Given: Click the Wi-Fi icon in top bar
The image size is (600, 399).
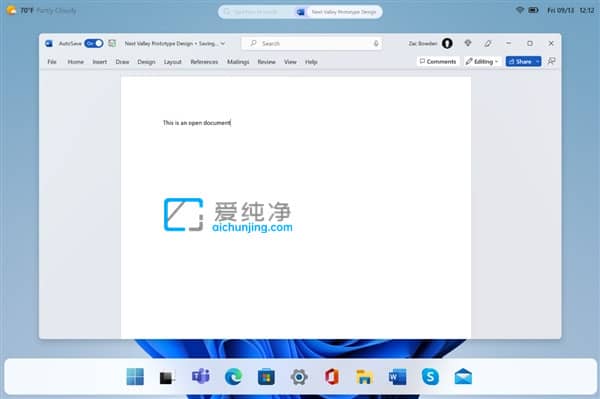Looking at the screenshot, I should point(519,10).
